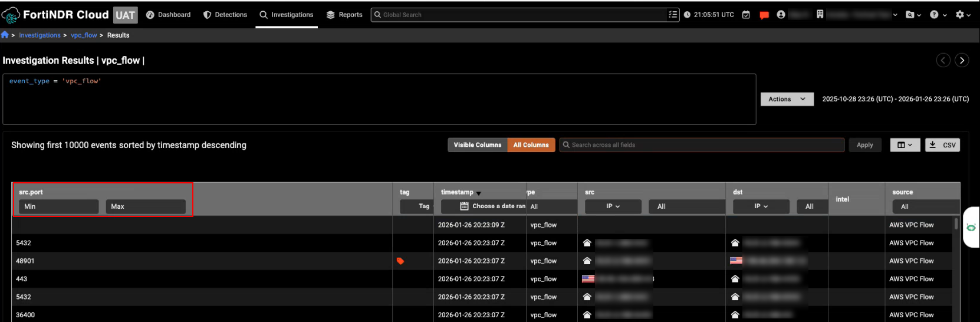
Task: Click dst home icon in row 443
Action: point(735,279)
